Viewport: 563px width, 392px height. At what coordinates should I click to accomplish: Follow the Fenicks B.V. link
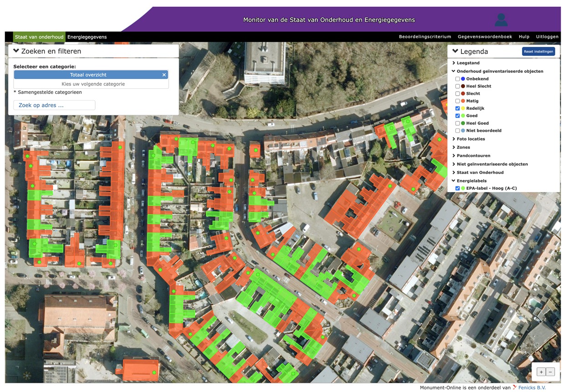(532, 387)
